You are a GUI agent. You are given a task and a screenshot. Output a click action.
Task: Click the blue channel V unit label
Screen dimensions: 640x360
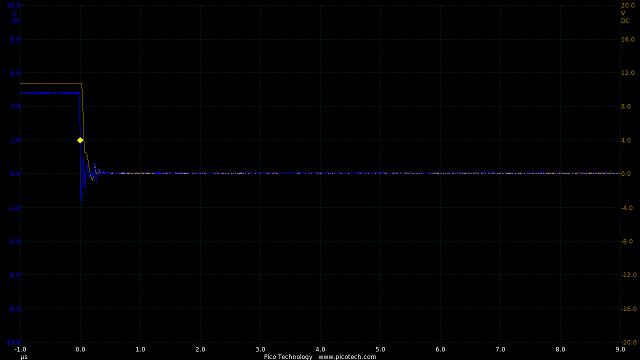[x=14, y=13]
